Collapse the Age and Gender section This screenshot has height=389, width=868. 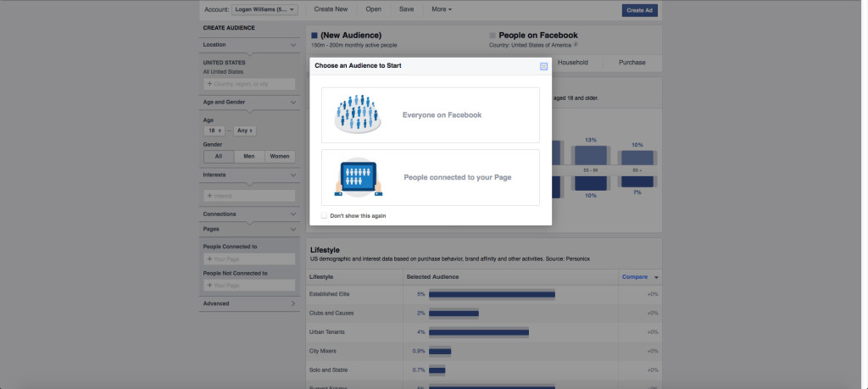point(292,103)
